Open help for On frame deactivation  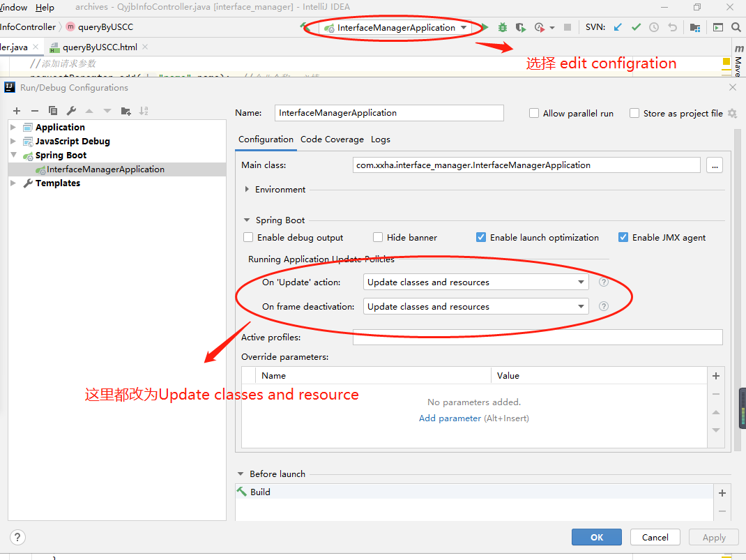tap(604, 306)
